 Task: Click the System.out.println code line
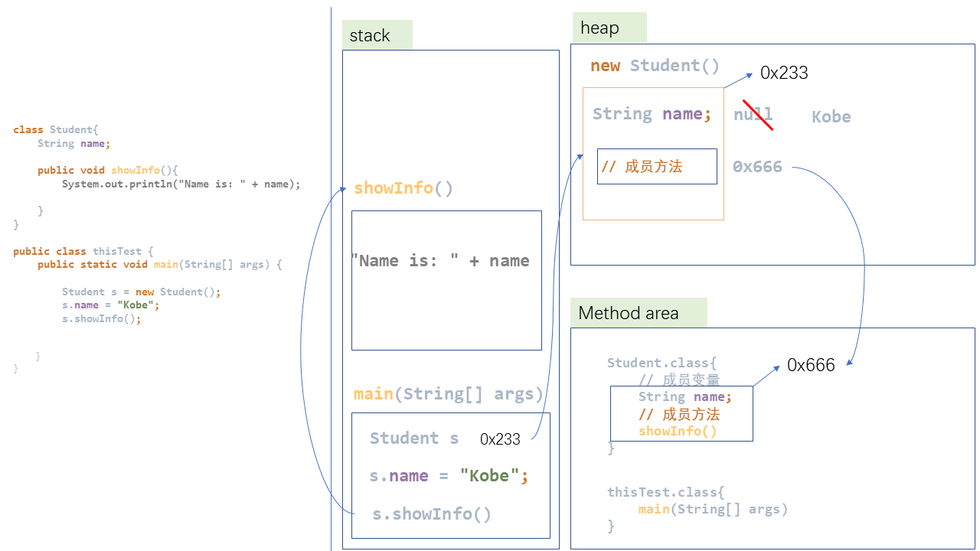(181, 184)
